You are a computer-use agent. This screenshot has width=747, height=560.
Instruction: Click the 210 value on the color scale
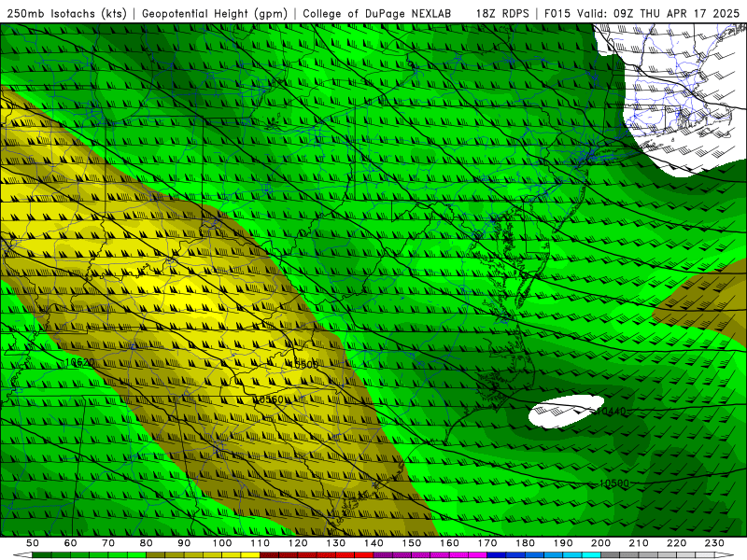point(639,543)
